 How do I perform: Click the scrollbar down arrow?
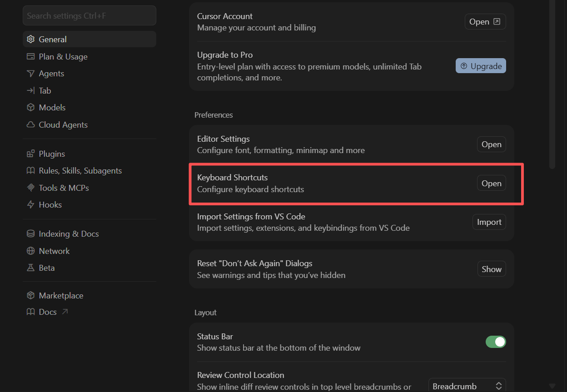[x=552, y=386]
